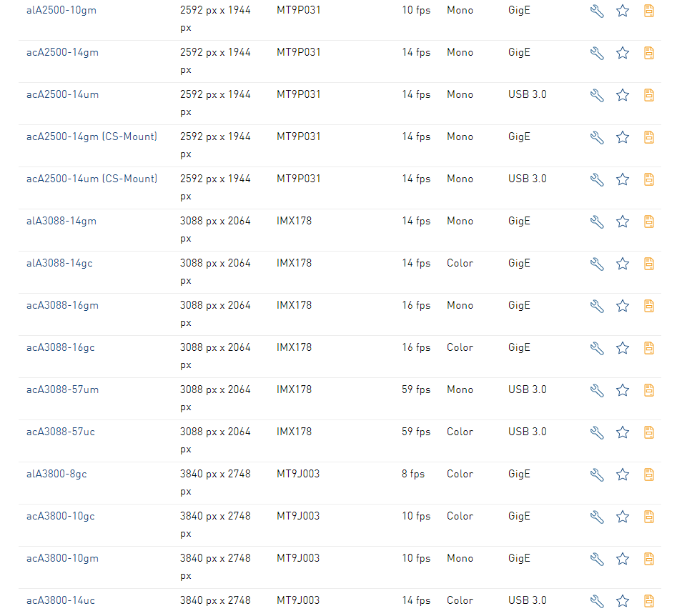Viewport: 697px width, 616px height.
Task: Click wrench icon for acA3088-57um row
Action: tap(597, 390)
